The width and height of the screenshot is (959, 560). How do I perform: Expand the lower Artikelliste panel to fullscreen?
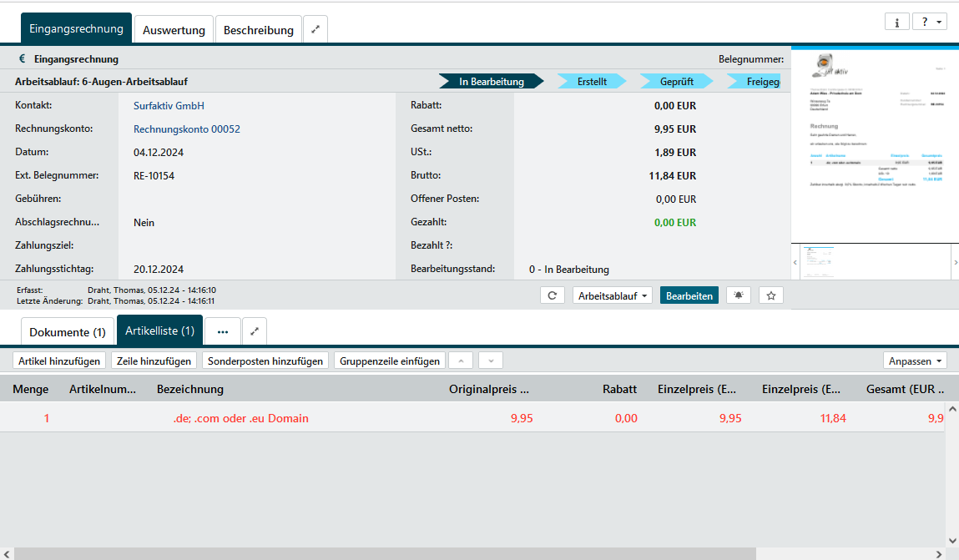tap(255, 331)
